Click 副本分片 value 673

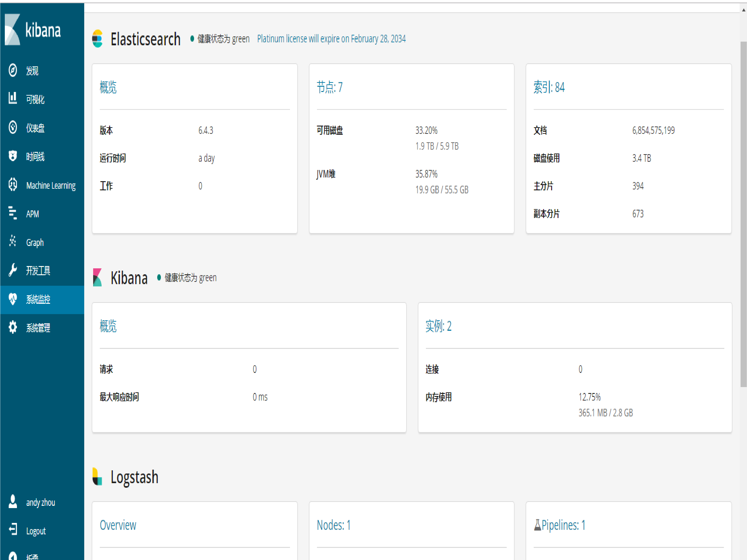coord(638,214)
